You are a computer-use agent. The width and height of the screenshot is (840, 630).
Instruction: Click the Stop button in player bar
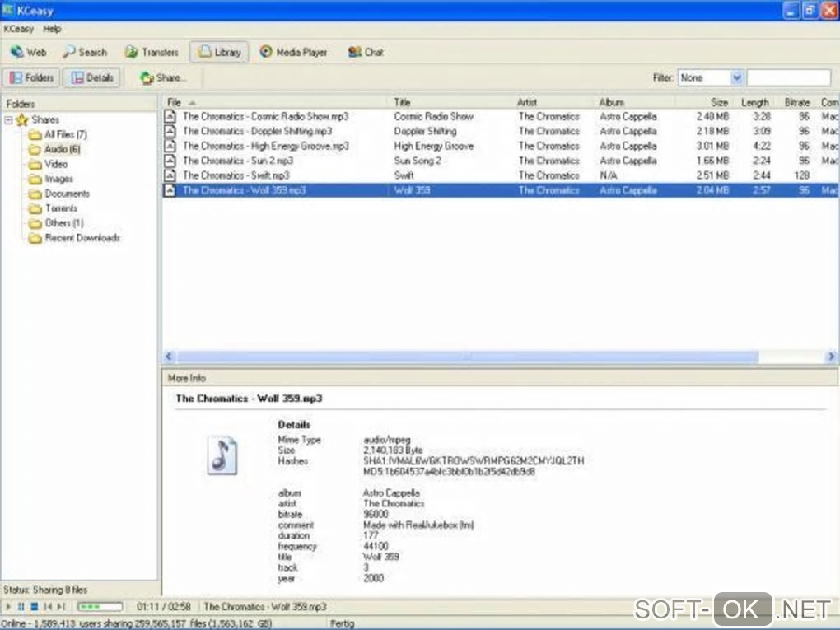pos(35,606)
